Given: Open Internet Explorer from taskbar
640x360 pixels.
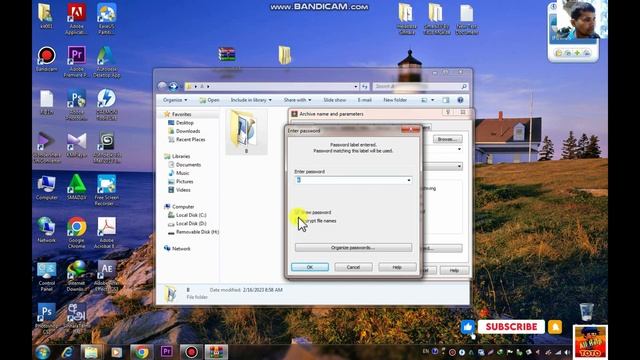Looking at the screenshot, I should [x=67, y=352].
